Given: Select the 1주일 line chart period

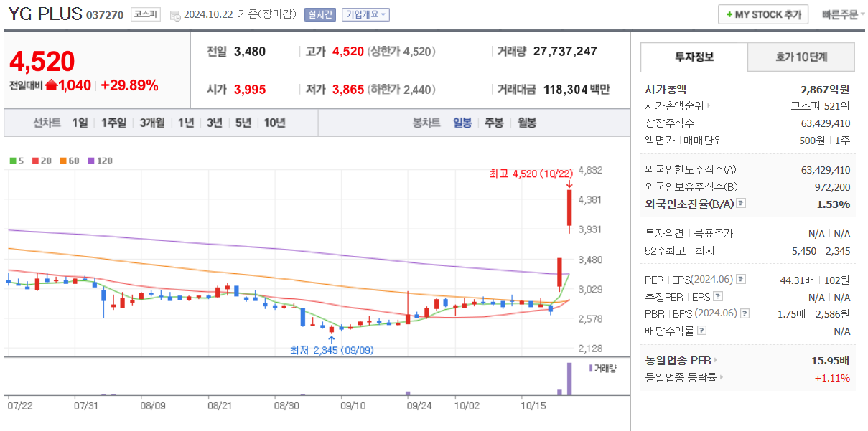Looking at the screenshot, I should click(113, 123).
